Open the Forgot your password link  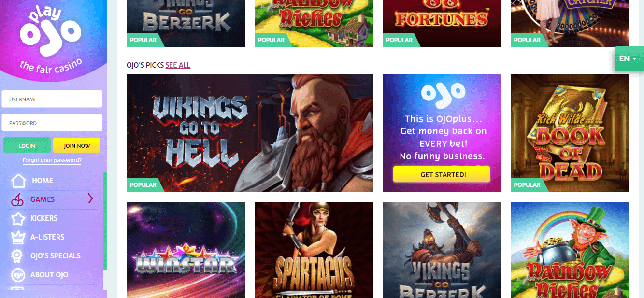(52, 160)
